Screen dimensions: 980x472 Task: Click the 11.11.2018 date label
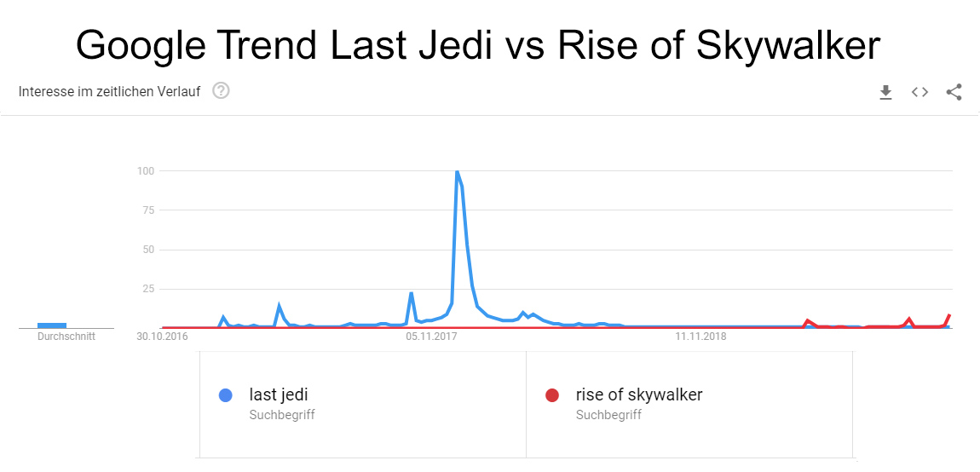700,337
